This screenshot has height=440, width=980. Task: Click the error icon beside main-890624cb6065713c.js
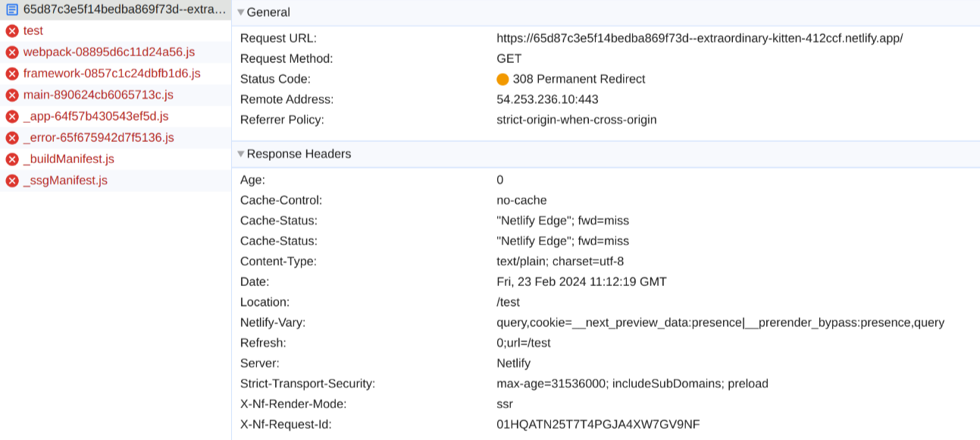[12, 95]
